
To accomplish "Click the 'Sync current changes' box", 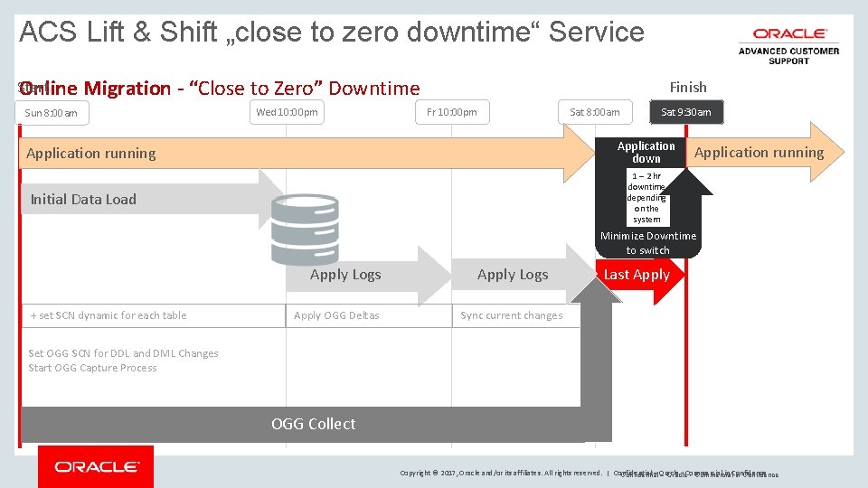I will click(516, 315).
